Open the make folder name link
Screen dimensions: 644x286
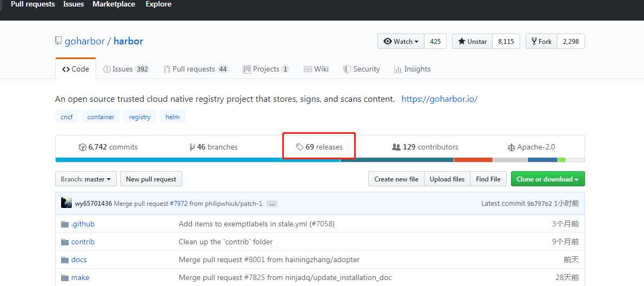pyautogui.click(x=80, y=278)
